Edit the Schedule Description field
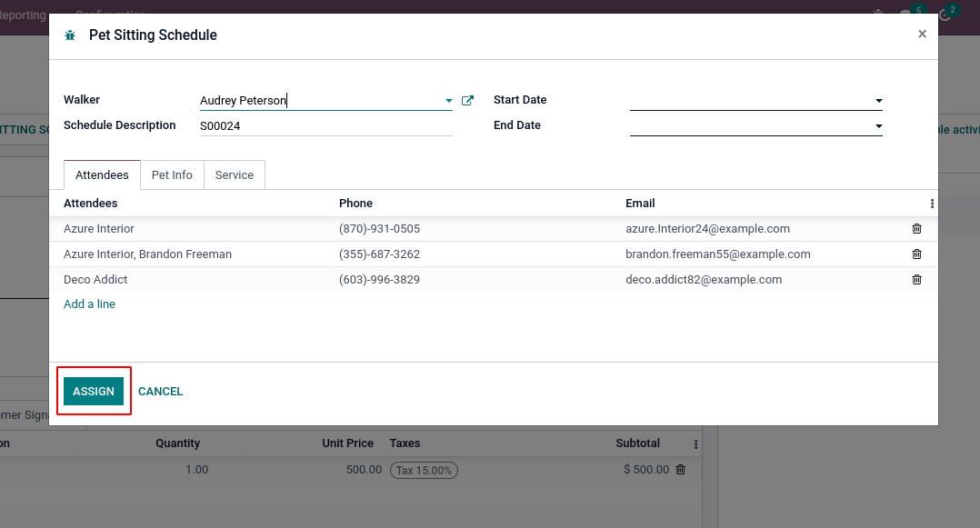980x528 pixels. (325, 126)
